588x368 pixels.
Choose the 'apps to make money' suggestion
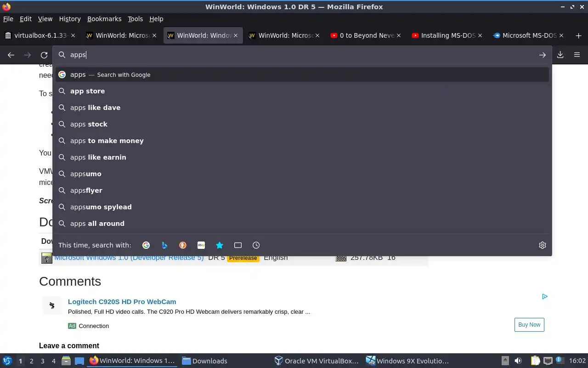tap(302, 141)
